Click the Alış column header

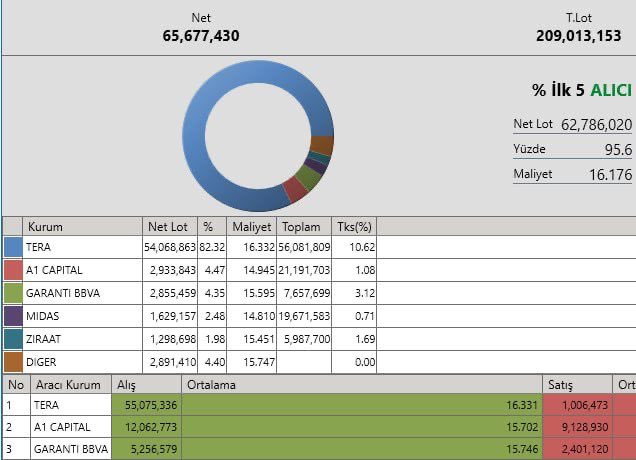click(x=146, y=385)
